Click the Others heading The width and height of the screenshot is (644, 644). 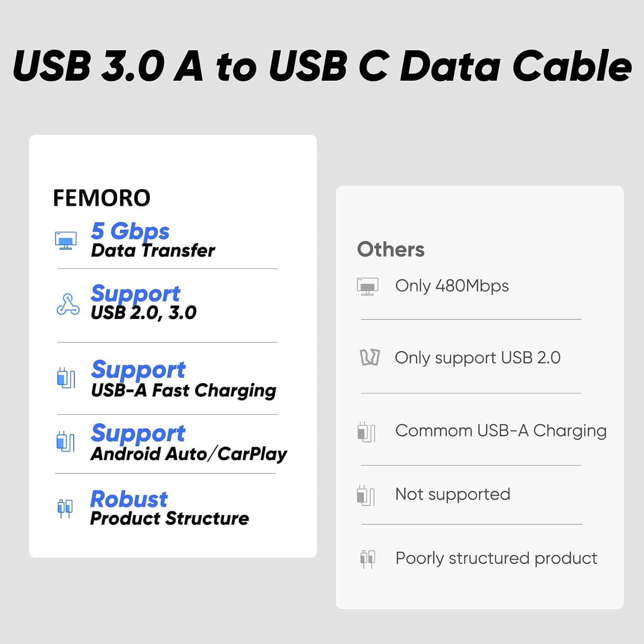pyautogui.click(x=391, y=249)
